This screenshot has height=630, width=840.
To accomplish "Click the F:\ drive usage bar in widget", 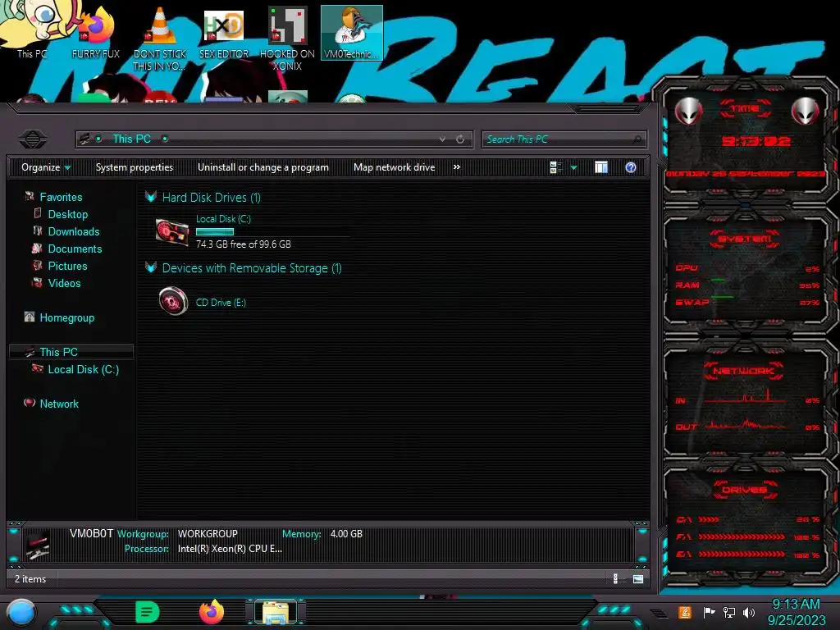I will pos(742,536).
